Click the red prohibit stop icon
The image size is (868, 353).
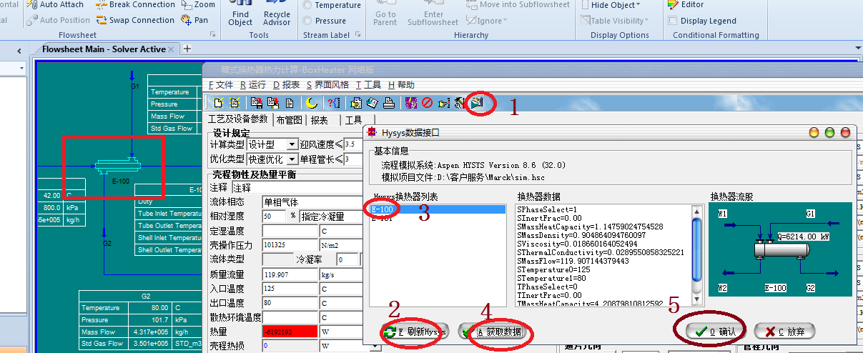tap(427, 103)
